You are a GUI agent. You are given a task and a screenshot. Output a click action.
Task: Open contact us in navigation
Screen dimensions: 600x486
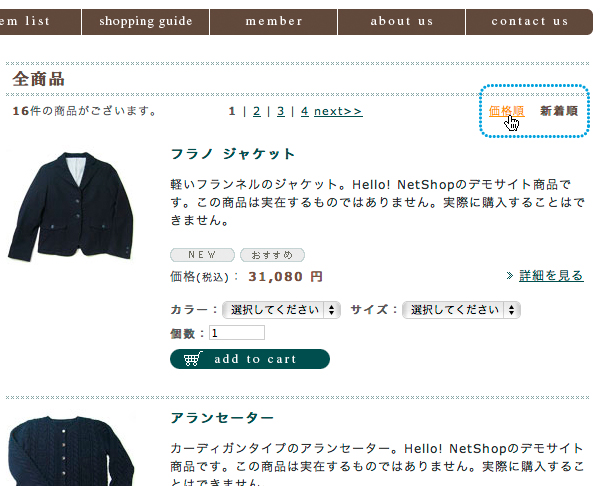click(530, 22)
